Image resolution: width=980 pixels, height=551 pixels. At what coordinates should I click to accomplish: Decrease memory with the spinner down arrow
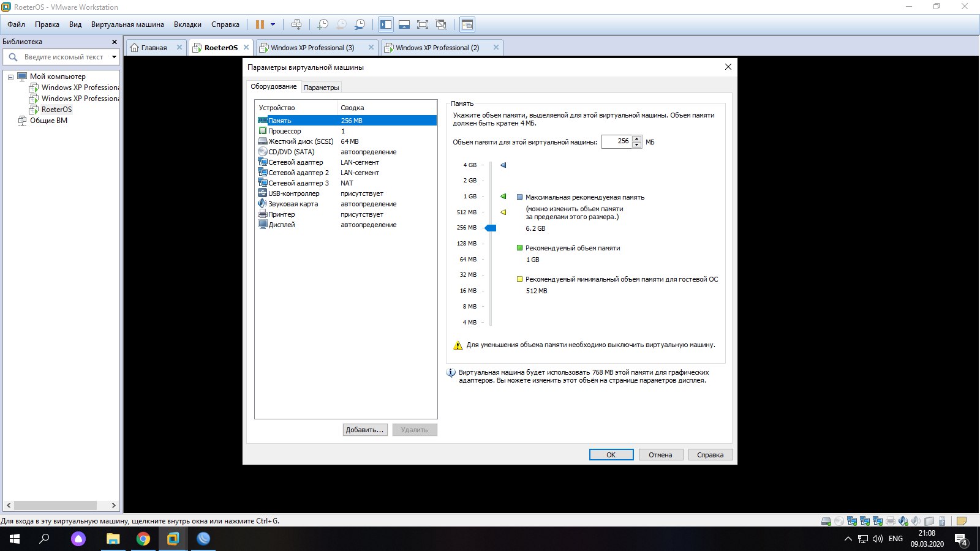(x=637, y=145)
